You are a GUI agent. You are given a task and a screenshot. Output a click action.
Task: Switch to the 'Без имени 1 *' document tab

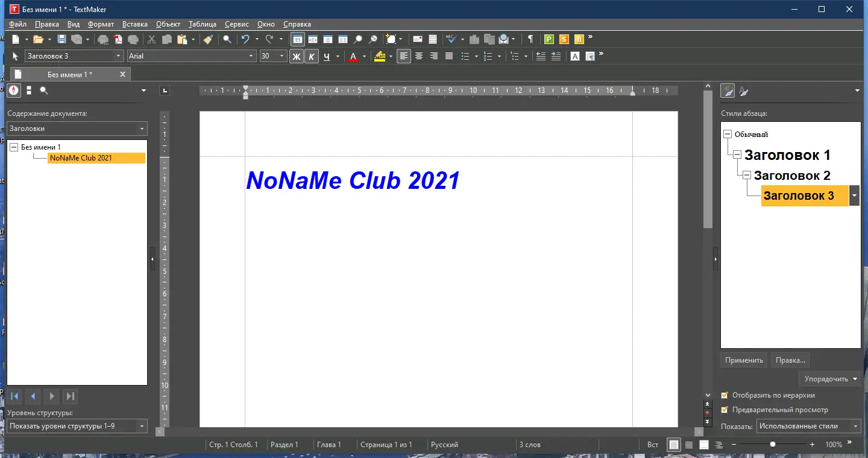70,74
